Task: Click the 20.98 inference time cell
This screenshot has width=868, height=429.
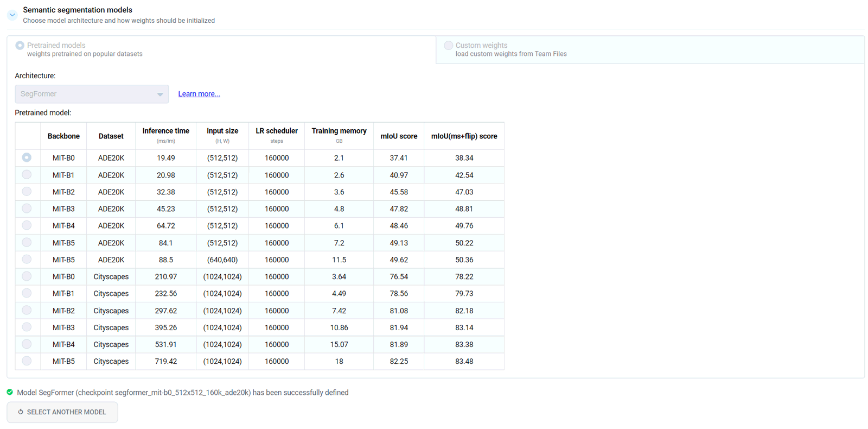Action: pyautogui.click(x=166, y=175)
